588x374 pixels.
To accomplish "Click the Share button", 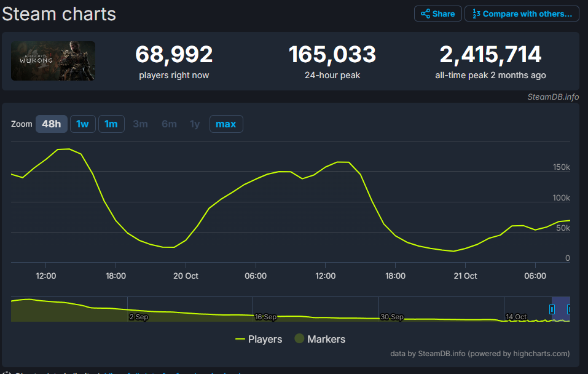I will pyautogui.click(x=437, y=14).
